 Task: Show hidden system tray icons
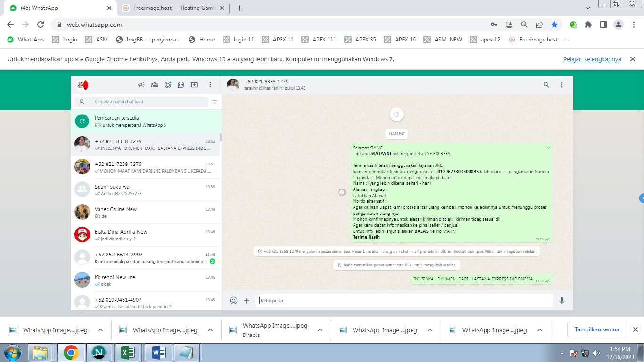tap(562, 353)
